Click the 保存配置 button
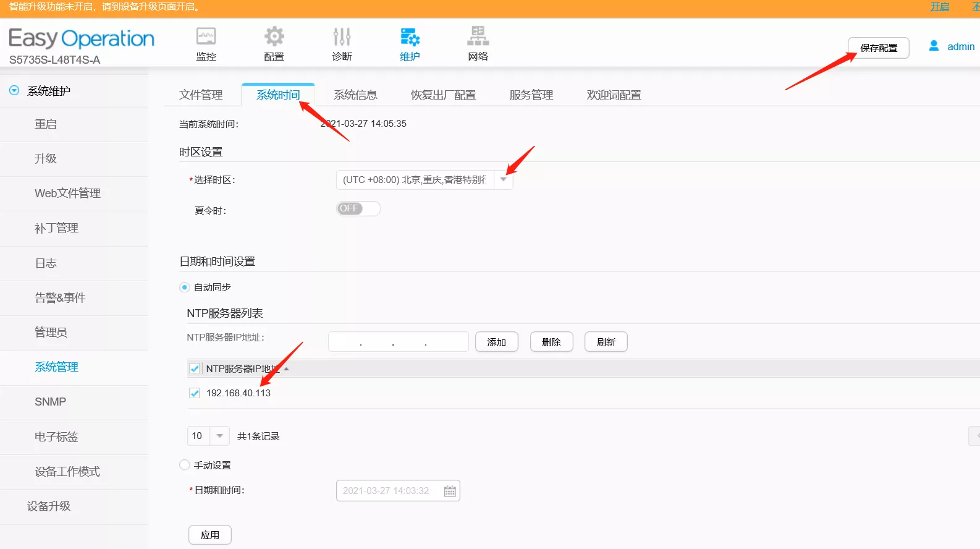This screenshot has height=549, width=980. tap(878, 48)
